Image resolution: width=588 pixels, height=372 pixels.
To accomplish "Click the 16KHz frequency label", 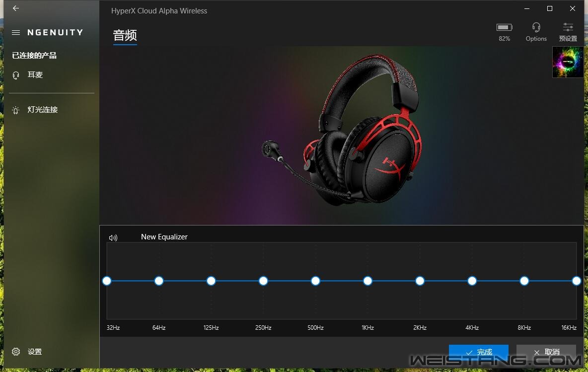I will coord(569,328).
